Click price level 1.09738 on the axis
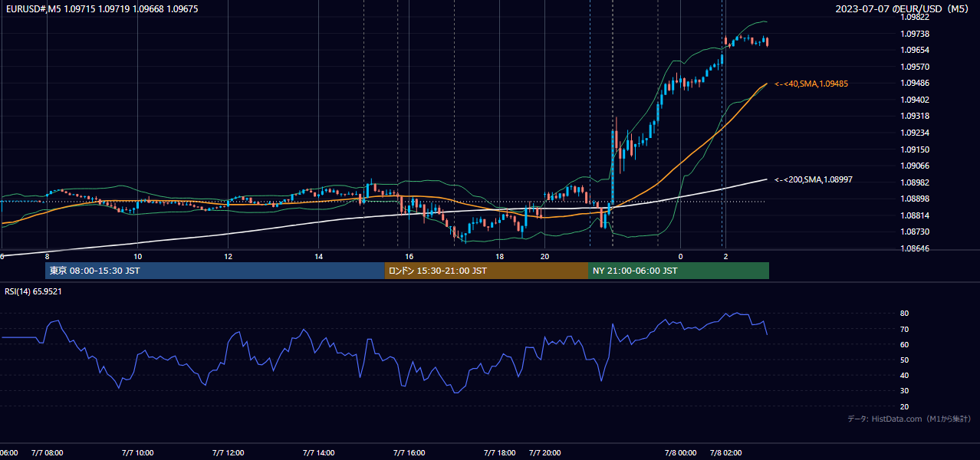 915,34
